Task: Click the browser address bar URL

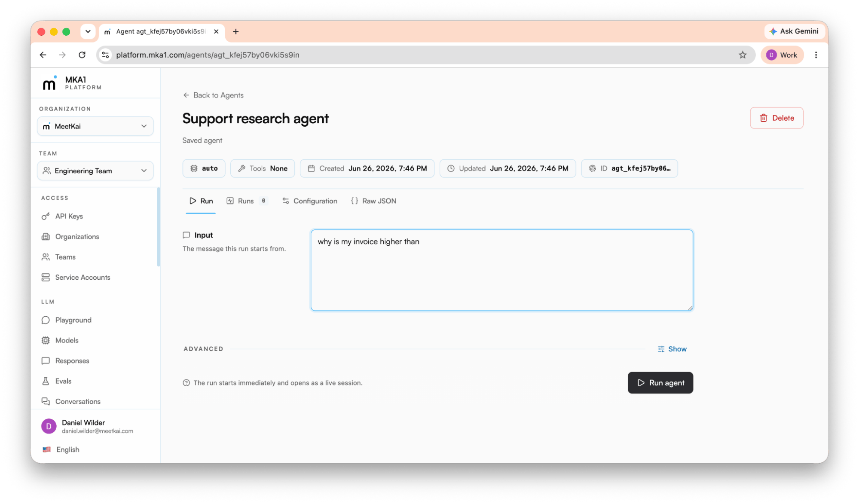Action: click(x=208, y=55)
